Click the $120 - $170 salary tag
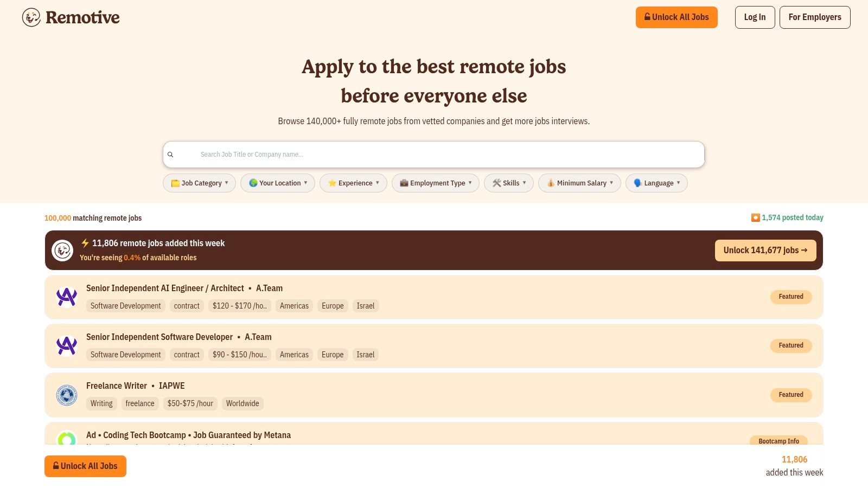The width and height of the screenshot is (868, 488). click(x=240, y=306)
